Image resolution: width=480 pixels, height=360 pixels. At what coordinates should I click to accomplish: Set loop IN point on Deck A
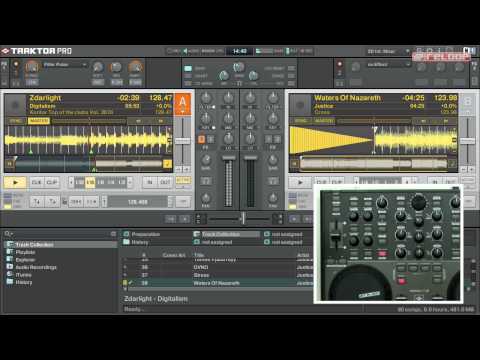[x=150, y=182]
